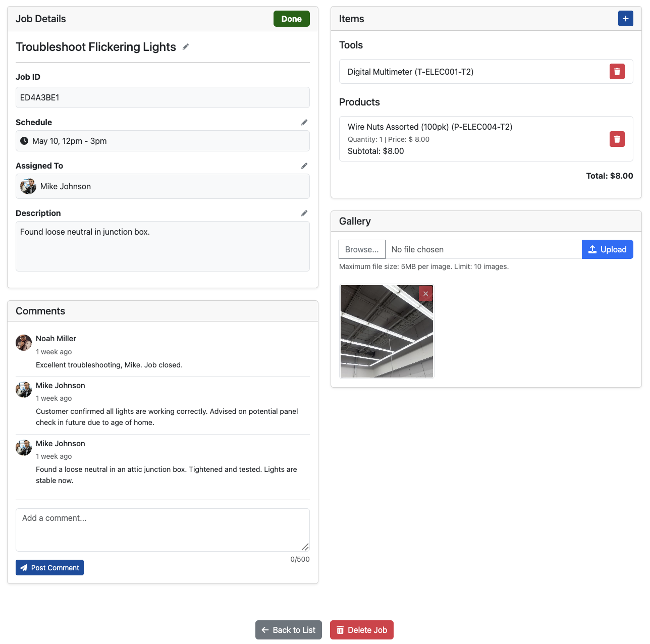
Task: Delete the job
Action: [x=361, y=630]
